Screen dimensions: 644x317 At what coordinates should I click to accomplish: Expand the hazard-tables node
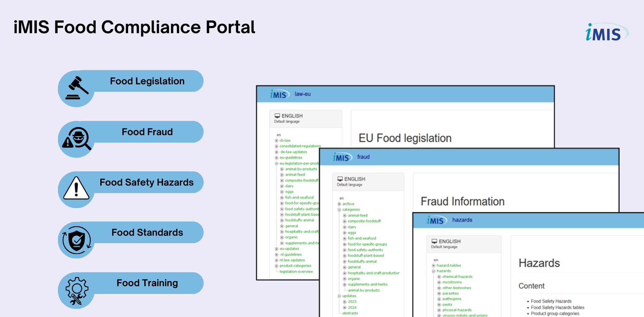pos(433,266)
